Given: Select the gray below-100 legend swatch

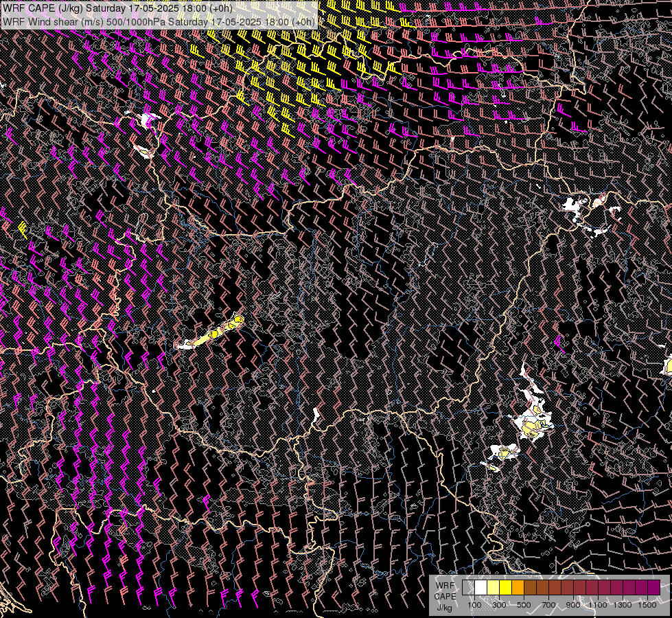Looking at the screenshot, I should click(x=468, y=587).
